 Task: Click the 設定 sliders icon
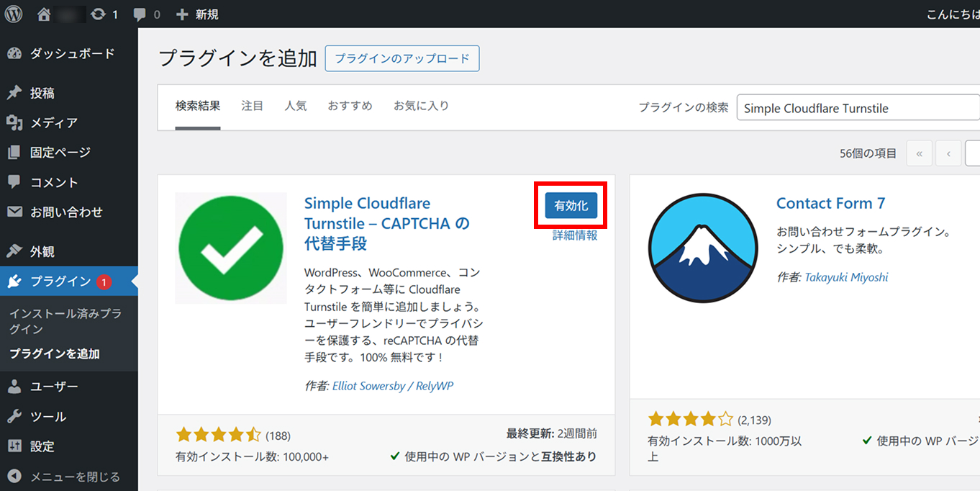(14, 446)
